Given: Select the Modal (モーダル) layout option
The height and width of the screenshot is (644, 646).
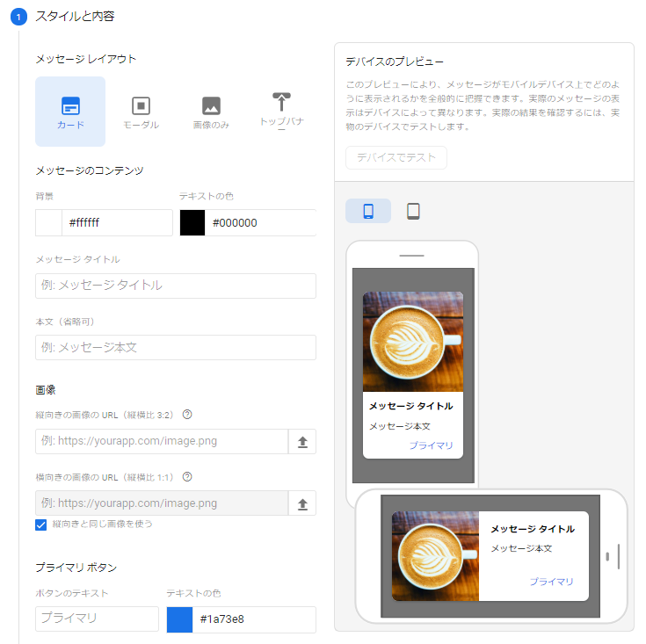Looking at the screenshot, I should [x=141, y=112].
